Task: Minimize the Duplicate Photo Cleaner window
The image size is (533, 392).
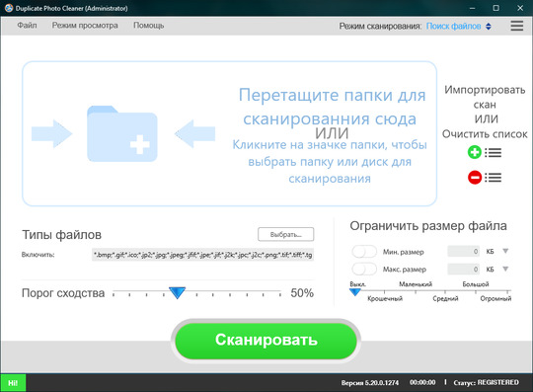Action: coord(472,8)
